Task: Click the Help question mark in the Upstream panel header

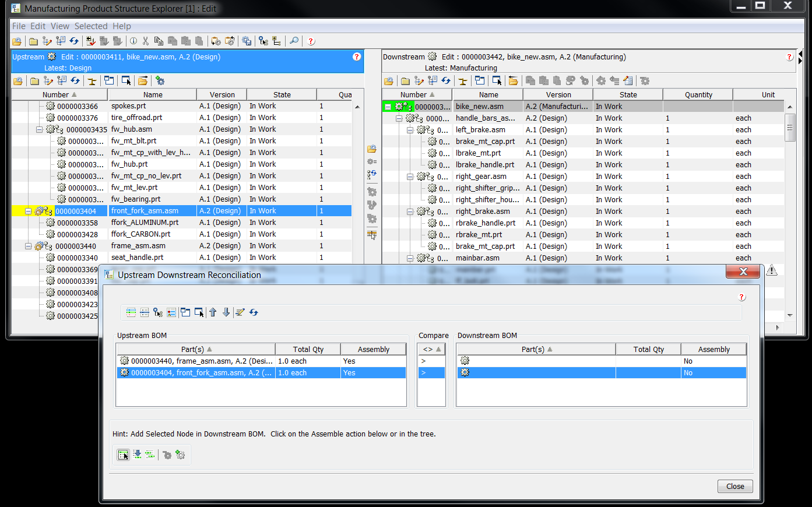Action: (356, 57)
